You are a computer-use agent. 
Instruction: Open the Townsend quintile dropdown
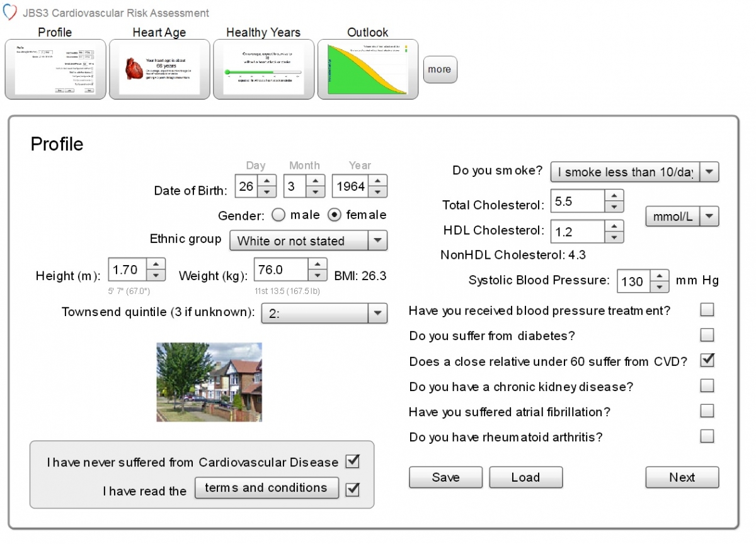tap(377, 314)
